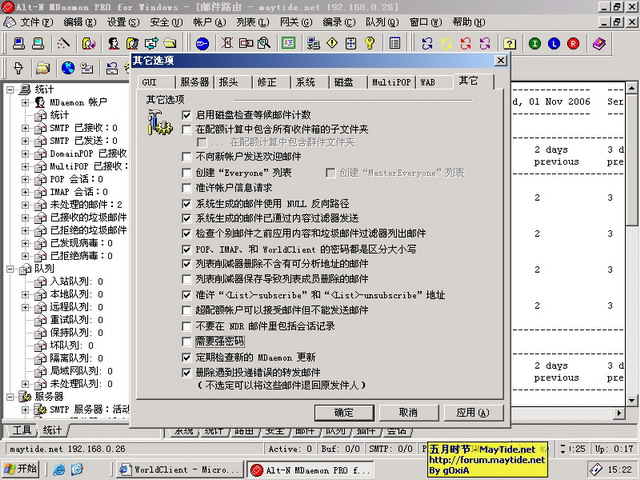Click the magnifier search toolbar icon
The height and width of the screenshot is (480, 640).
coord(264,43)
